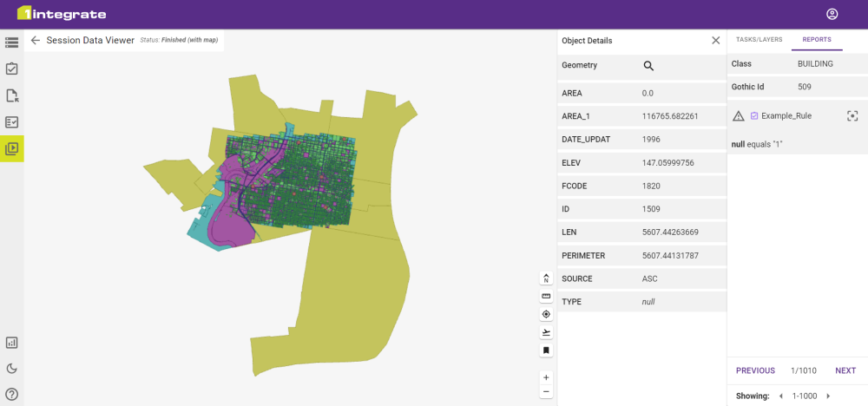
Task: Click the PREVIOUS button
Action: point(755,370)
